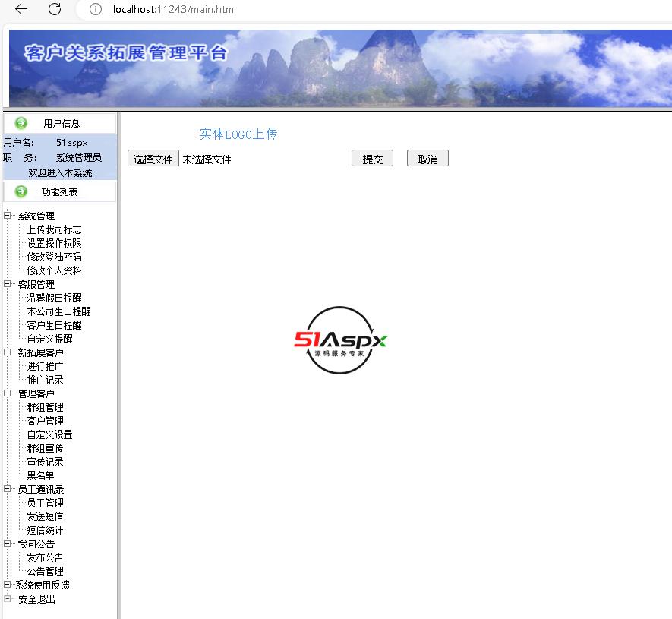
Task: Click green arrow icon beside 用户信息
Action: point(21,124)
